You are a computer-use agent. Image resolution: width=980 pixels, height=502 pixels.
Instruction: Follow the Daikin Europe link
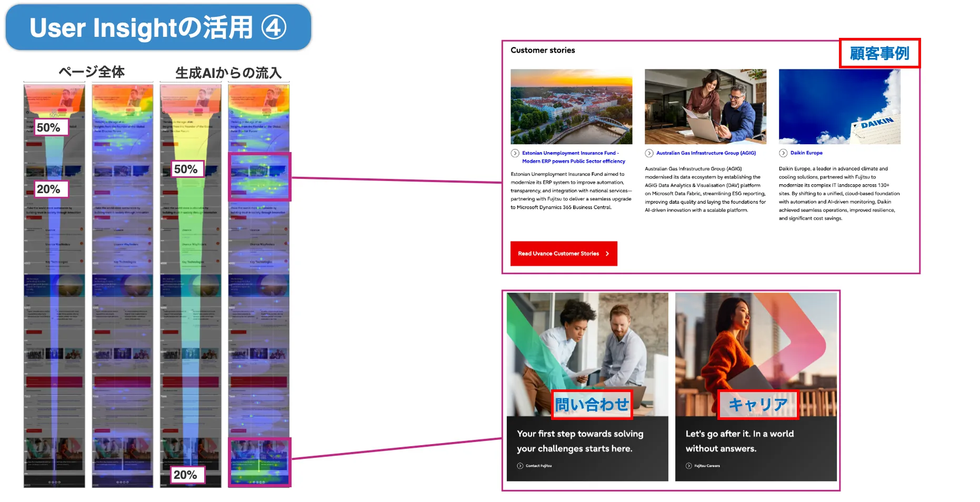806,153
